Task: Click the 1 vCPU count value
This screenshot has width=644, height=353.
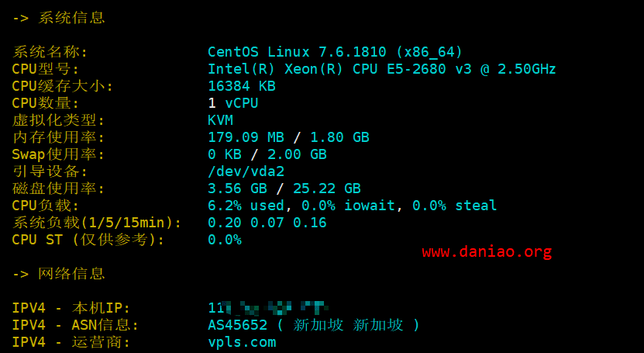Action: pyautogui.click(x=232, y=103)
